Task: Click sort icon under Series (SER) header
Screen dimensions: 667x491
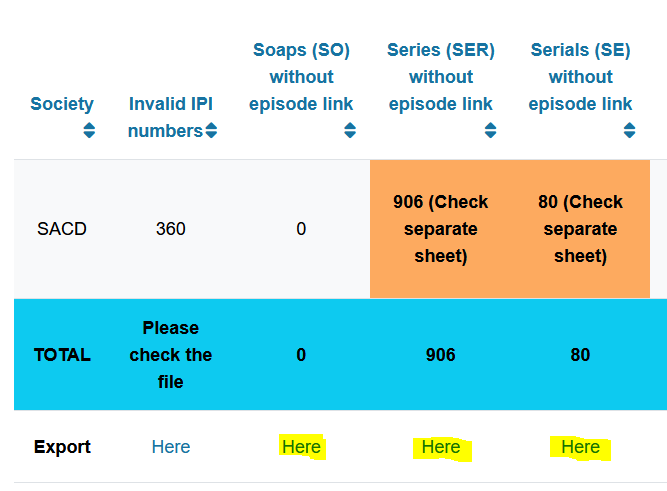Action: (490, 130)
